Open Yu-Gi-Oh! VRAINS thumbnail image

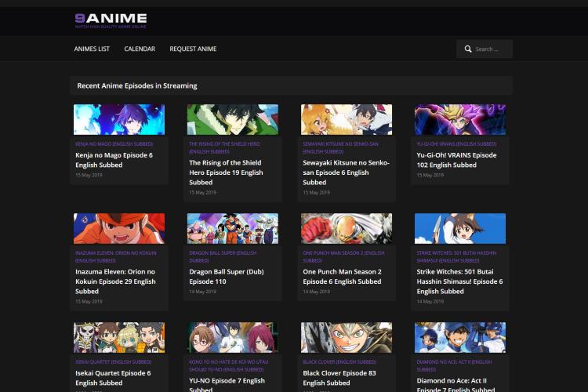(x=460, y=120)
